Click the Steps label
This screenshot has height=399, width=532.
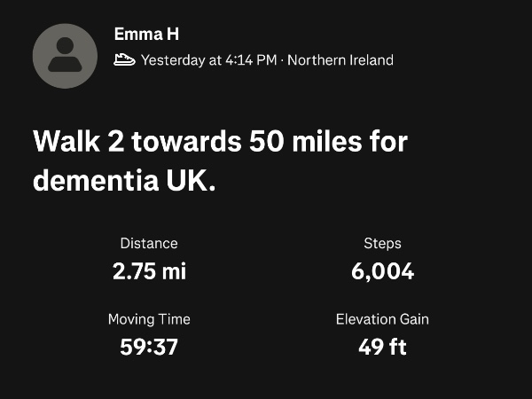[x=382, y=243]
